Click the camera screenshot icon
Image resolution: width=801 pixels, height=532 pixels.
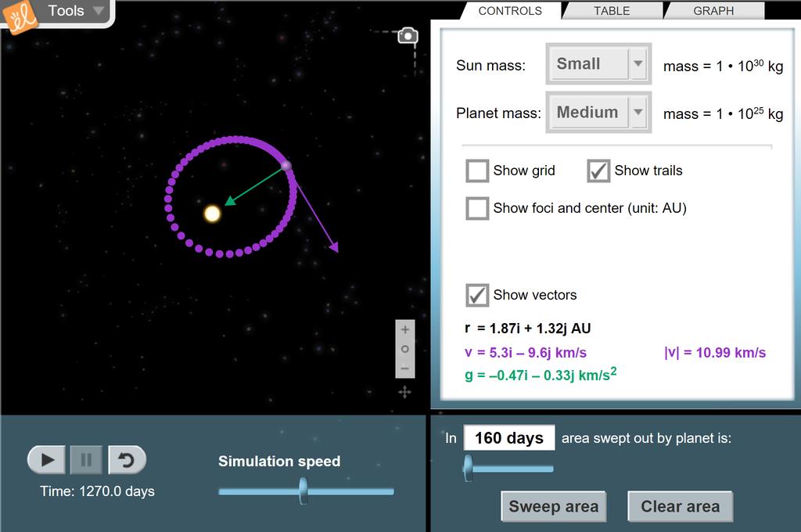(x=408, y=36)
